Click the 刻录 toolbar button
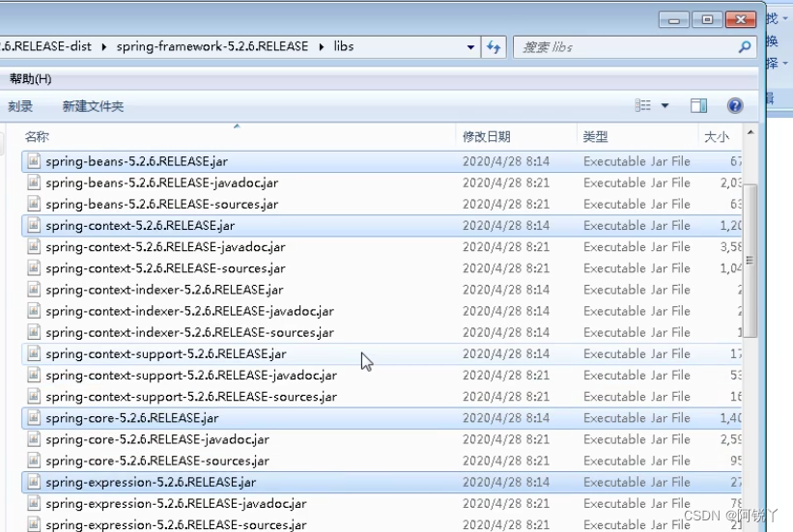The height and width of the screenshot is (532, 793). click(x=20, y=106)
